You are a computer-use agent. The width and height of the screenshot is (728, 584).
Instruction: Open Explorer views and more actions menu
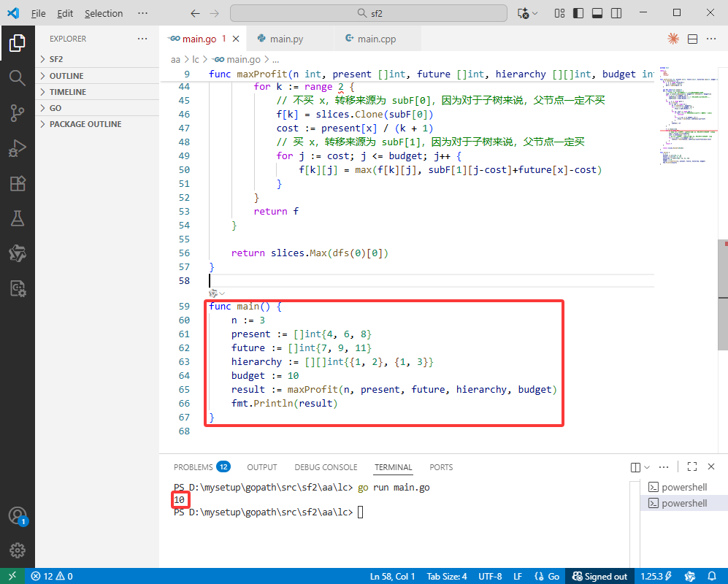coord(142,39)
